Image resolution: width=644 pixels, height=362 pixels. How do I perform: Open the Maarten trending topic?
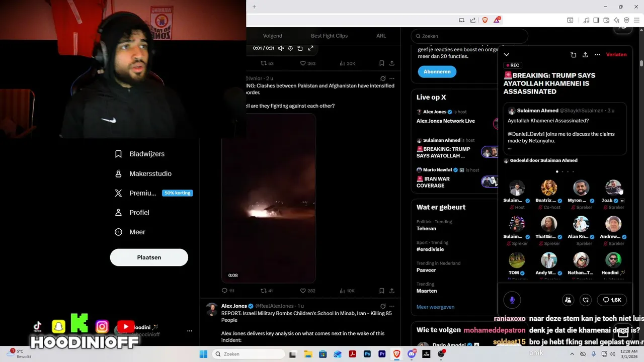pyautogui.click(x=427, y=291)
